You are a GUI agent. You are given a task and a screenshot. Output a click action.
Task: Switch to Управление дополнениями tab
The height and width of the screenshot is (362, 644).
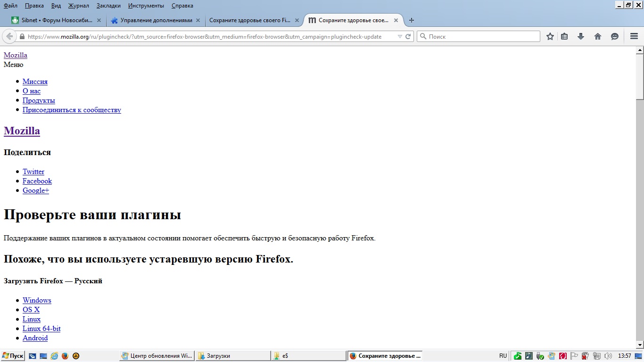pyautogui.click(x=155, y=20)
